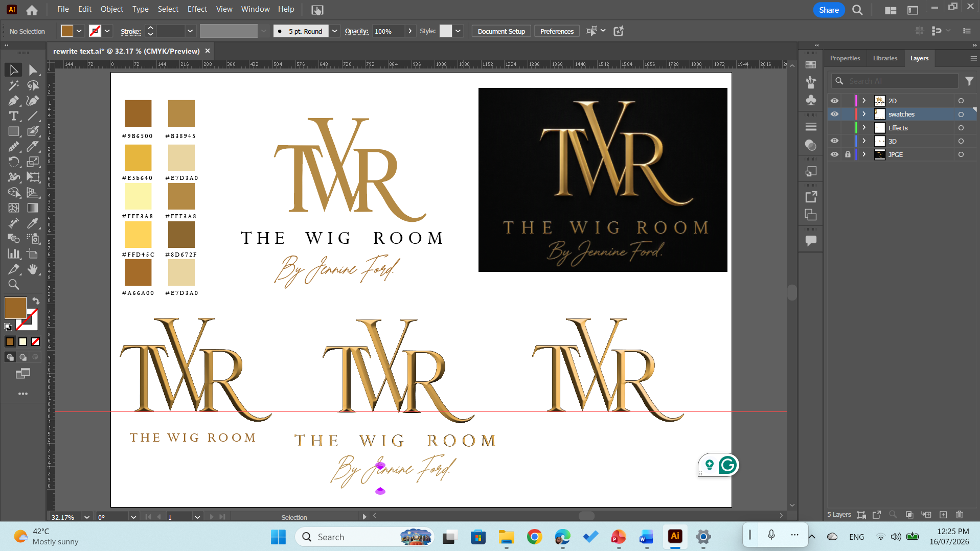The height and width of the screenshot is (551, 980).
Task: Click the Opacity label link
Action: point(356,31)
